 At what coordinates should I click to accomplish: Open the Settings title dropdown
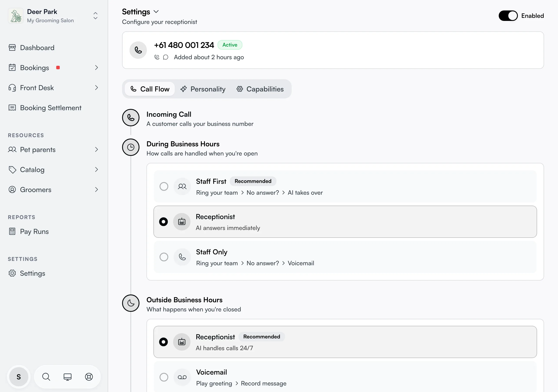click(156, 12)
